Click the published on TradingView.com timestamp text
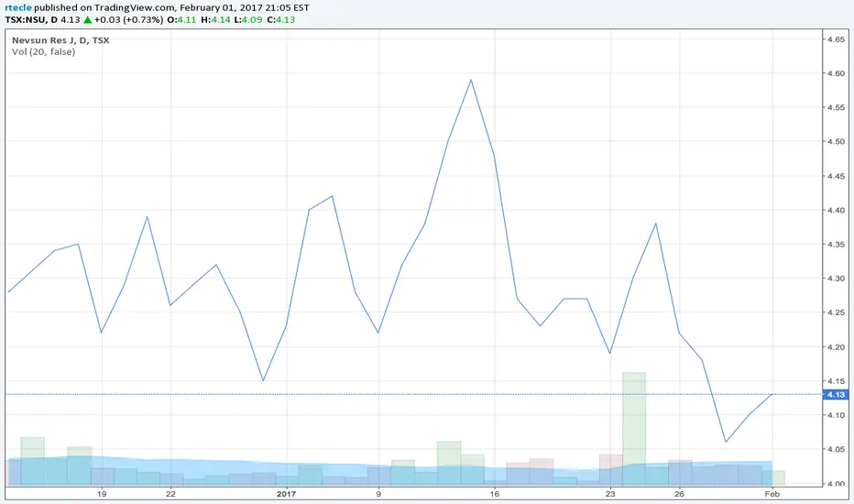Image resolution: width=854 pixels, height=504 pixels. click(171, 7)
